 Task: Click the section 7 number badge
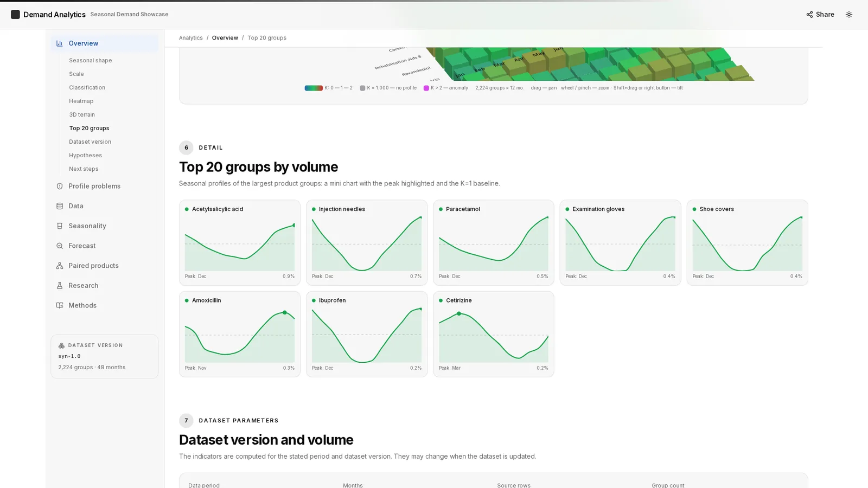click(x=186, y=421)
